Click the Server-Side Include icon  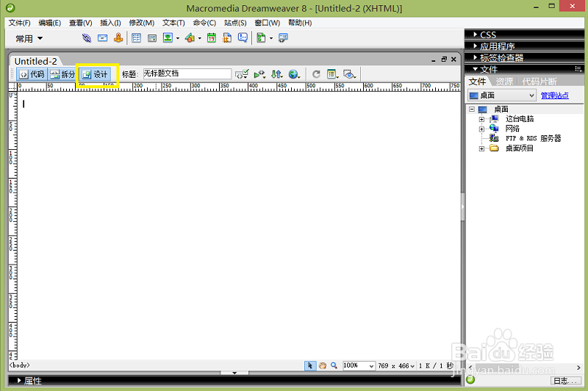227,38
